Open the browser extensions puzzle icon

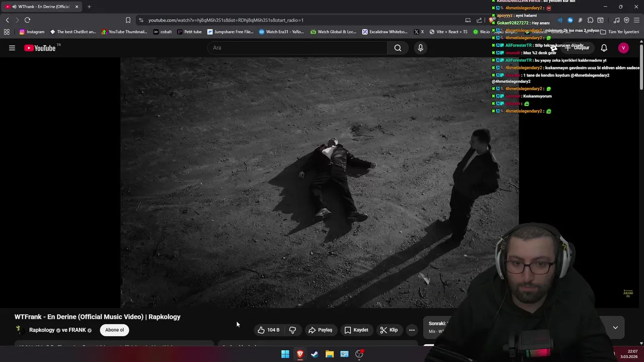click(590, 20)
